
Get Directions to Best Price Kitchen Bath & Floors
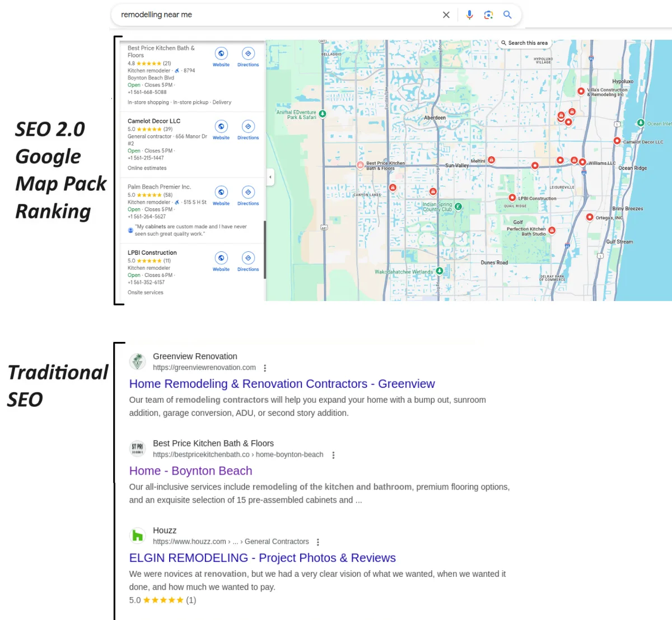248,54
